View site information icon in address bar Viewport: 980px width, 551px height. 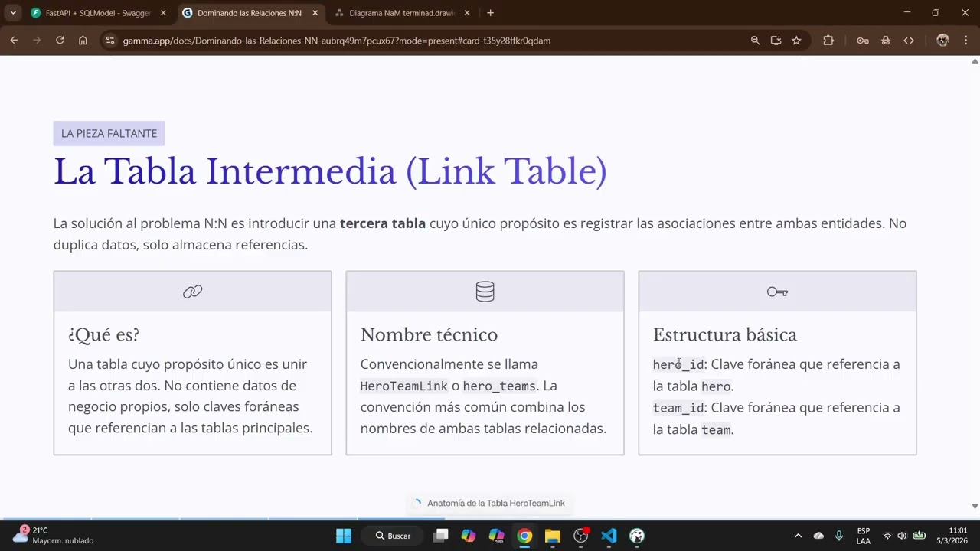point(110,41)
